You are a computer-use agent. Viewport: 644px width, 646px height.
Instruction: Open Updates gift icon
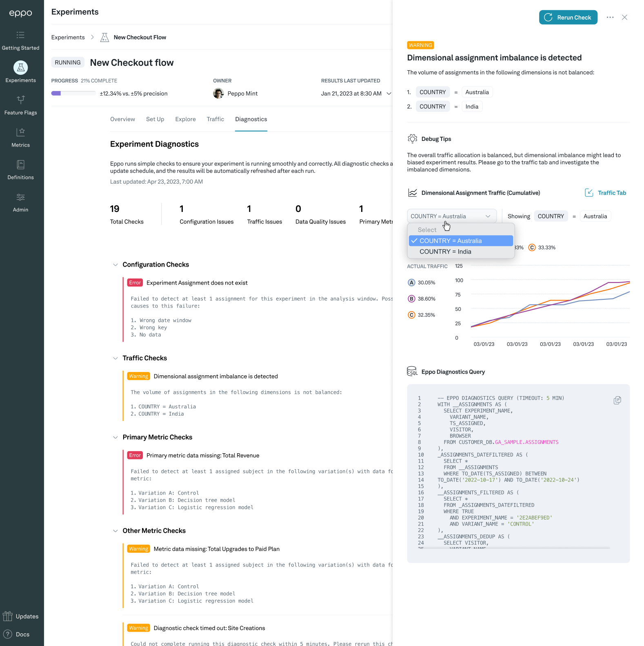point(8,616)
